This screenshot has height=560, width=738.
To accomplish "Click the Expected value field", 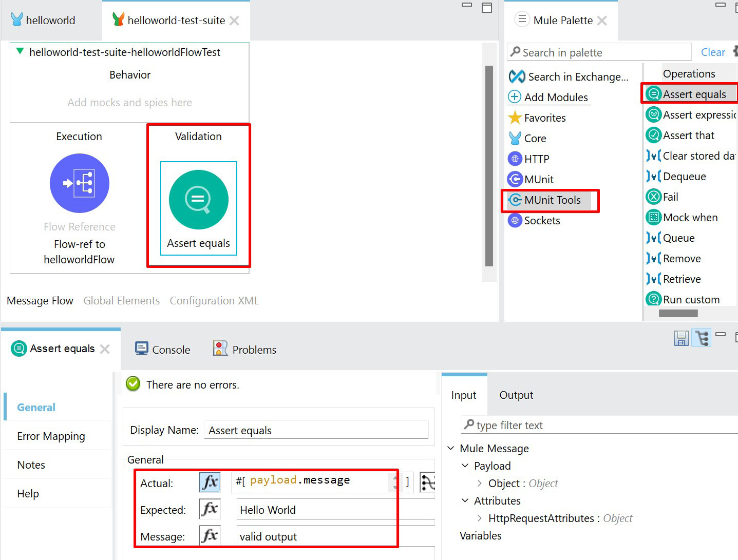I will click(x=336, y=510).
